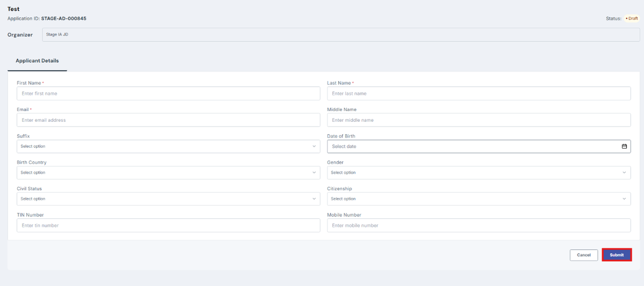Focus the Last Name input field
Screen dimensions: 644x286
point(479,93)
